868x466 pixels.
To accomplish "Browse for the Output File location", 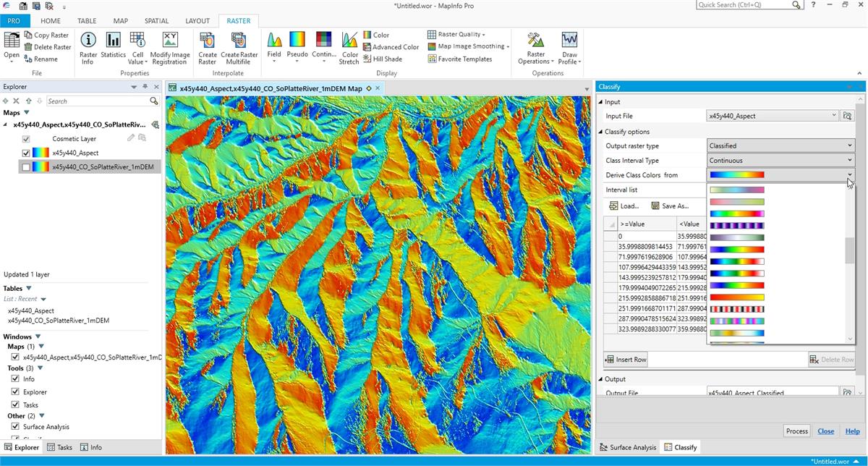I will tap(848, 392).
